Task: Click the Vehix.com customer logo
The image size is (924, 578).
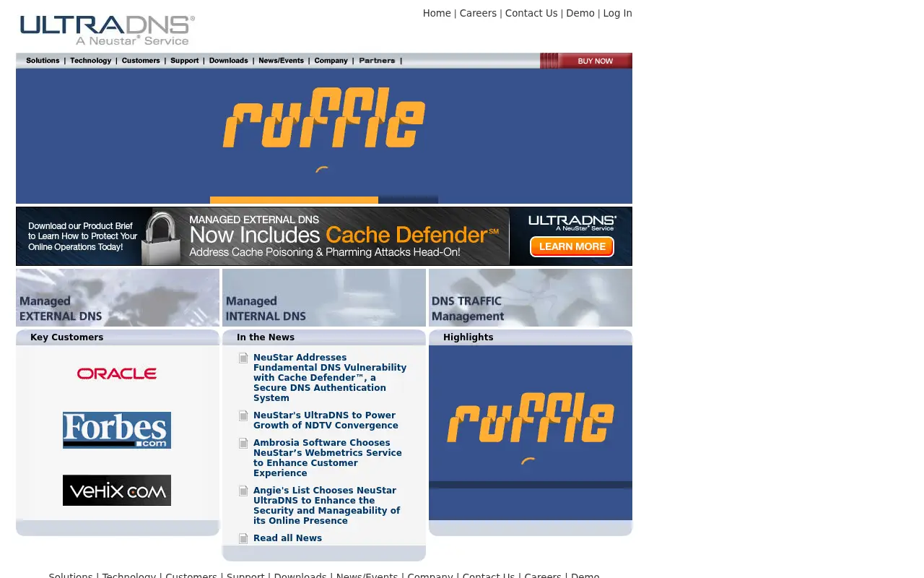Action: point(117,490)
